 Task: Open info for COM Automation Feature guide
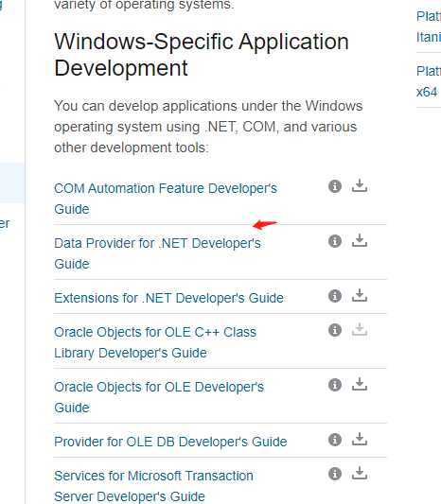335,186
